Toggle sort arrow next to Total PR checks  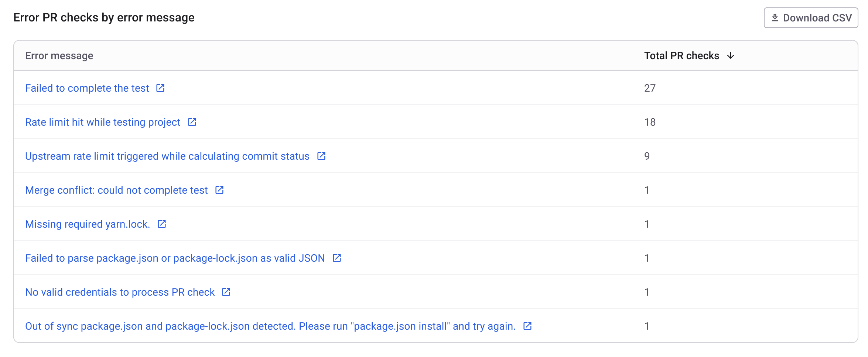tap(731, 56)
